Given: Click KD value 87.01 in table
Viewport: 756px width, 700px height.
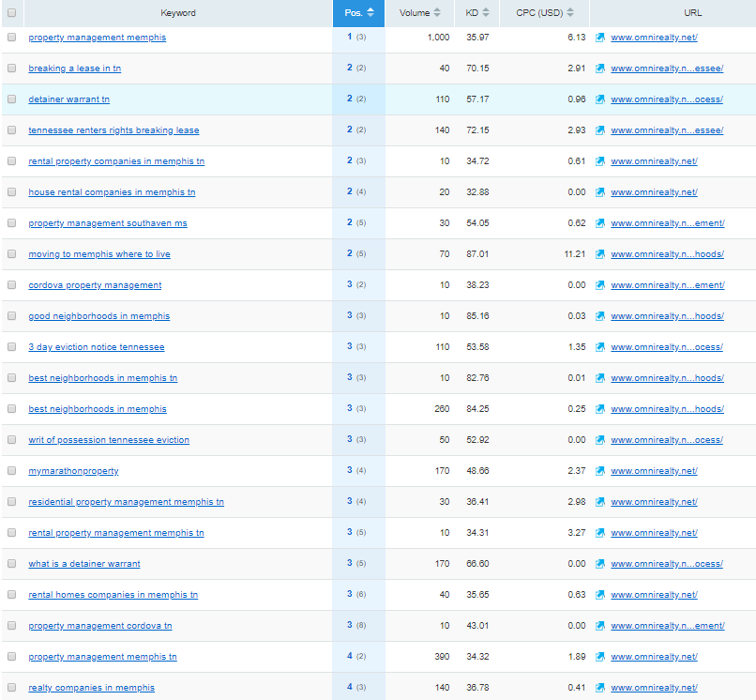Looking at the screenshot, I should click(477, 253).
